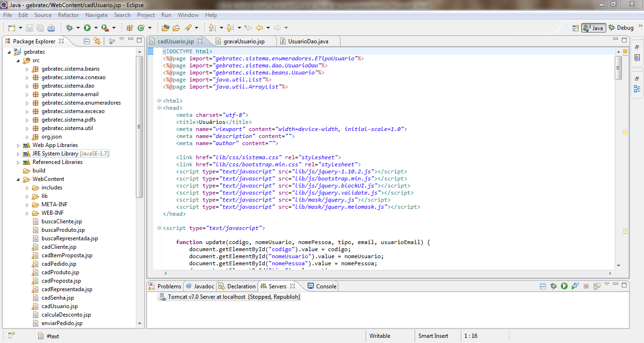Click the New Java Package icon

pyautogui.click(x=129, y=28)
